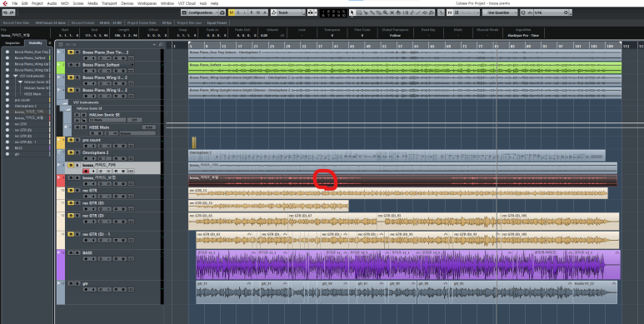Select the Draw pencil tool
Screen dimensions: 644x324
click(x=412, y=12)
